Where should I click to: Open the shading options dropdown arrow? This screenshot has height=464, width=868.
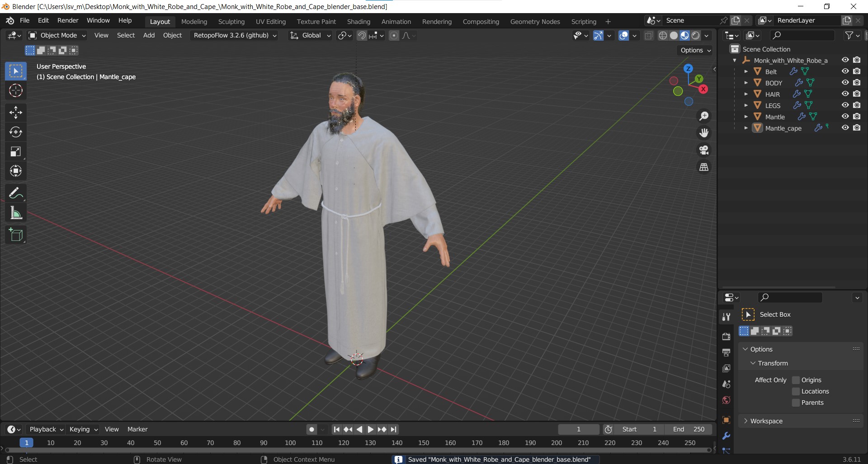pyautogui.click(x=707, y=36)
